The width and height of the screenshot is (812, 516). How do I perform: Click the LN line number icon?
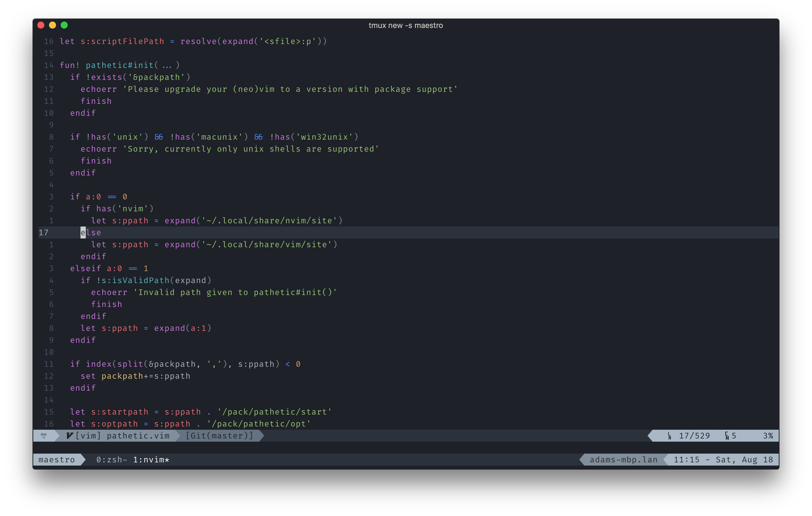(x=669, y=436)
